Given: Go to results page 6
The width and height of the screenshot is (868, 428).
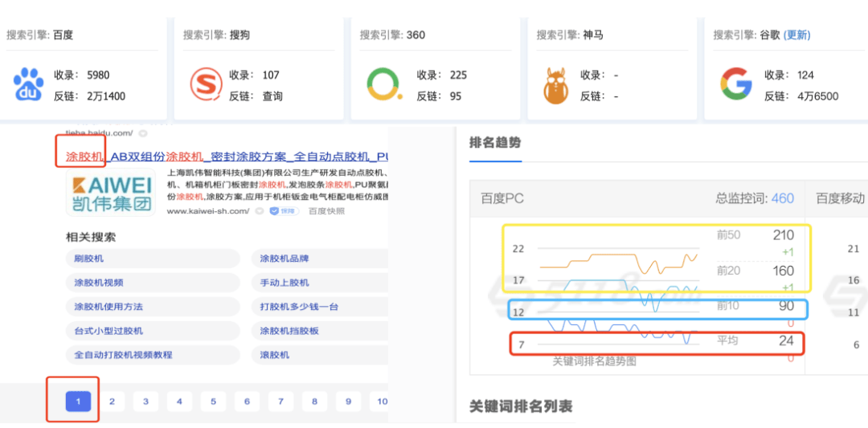Looking at the screenshot, I should [247, 402].
